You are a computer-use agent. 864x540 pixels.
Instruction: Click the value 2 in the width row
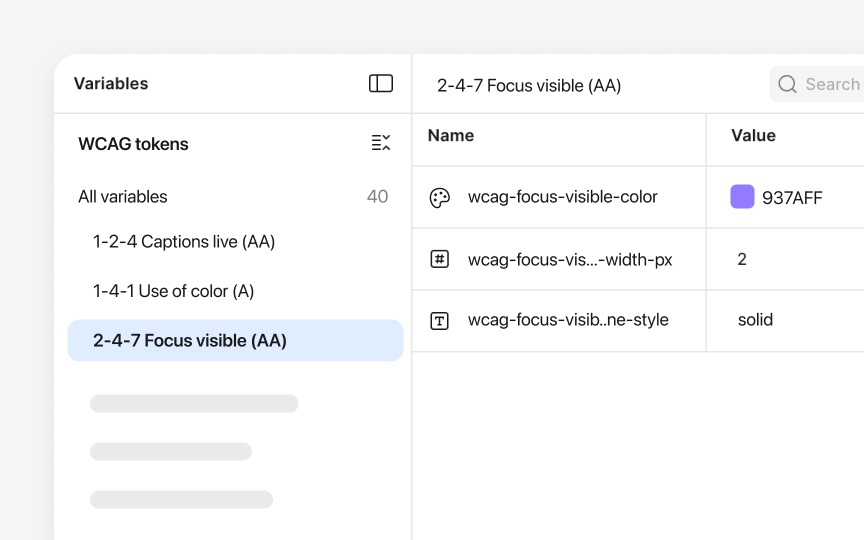point(742,260)
